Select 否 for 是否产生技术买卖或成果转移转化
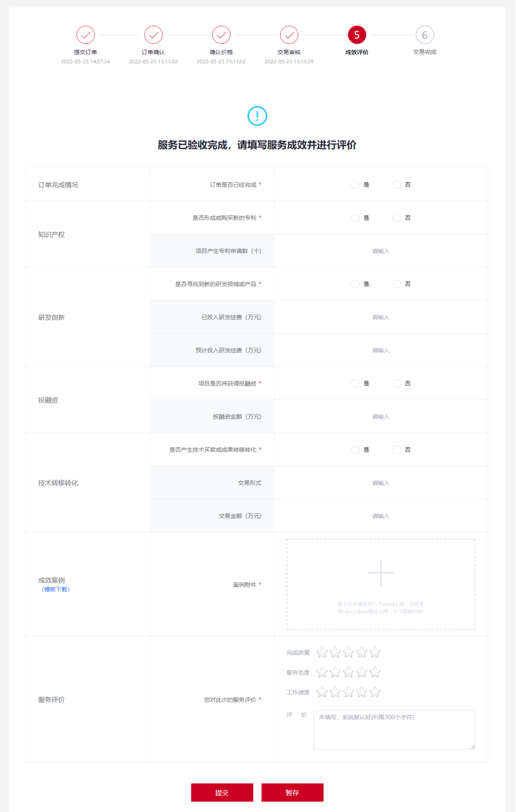516x812 pixels. coord(397,450)
